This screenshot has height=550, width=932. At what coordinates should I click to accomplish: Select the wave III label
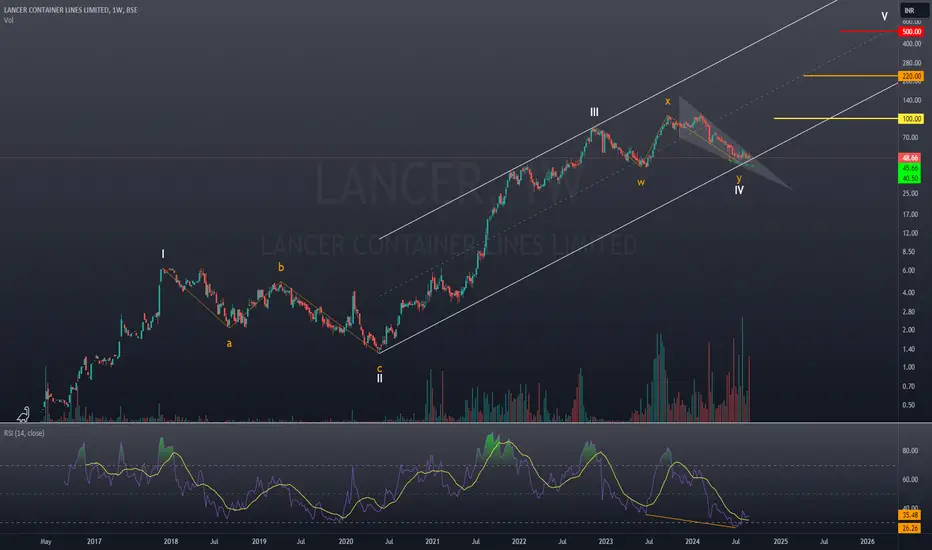(594, 112)
